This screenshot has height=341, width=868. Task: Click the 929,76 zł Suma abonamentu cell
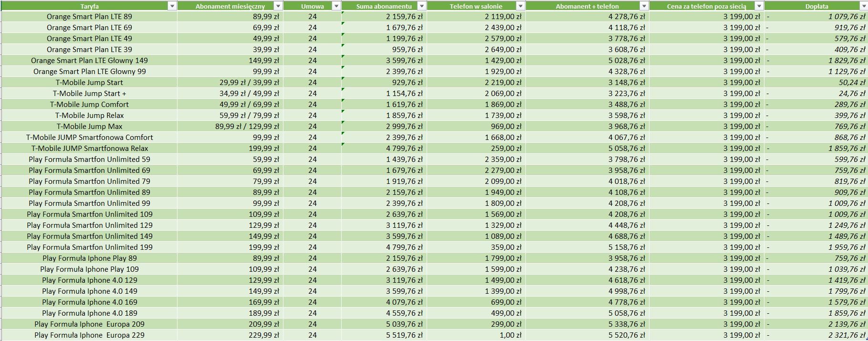tap(384, 82)
